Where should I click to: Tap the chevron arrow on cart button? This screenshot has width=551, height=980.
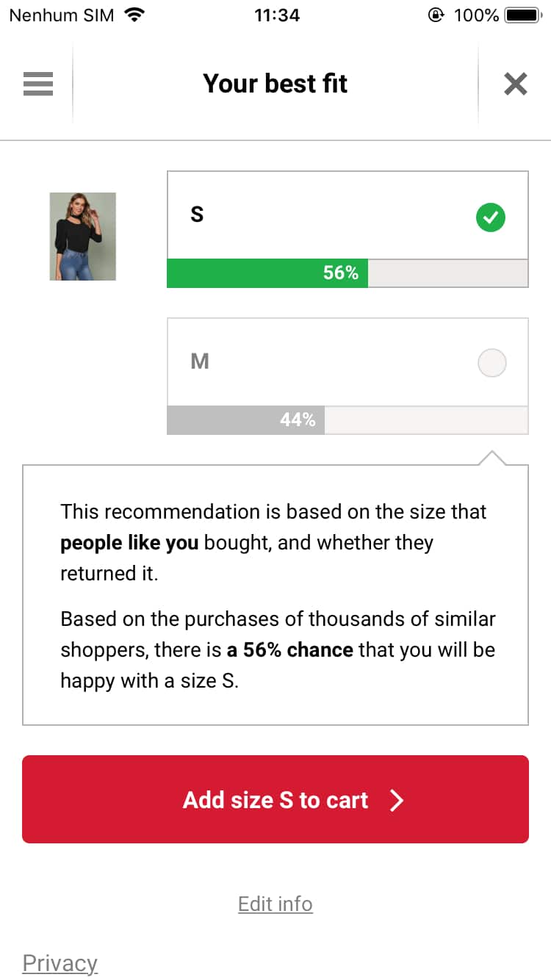[397, 800]
